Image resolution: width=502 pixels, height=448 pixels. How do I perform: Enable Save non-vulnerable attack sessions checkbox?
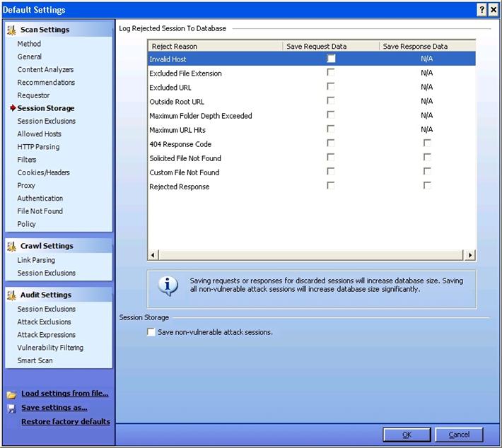pos(151,332)
